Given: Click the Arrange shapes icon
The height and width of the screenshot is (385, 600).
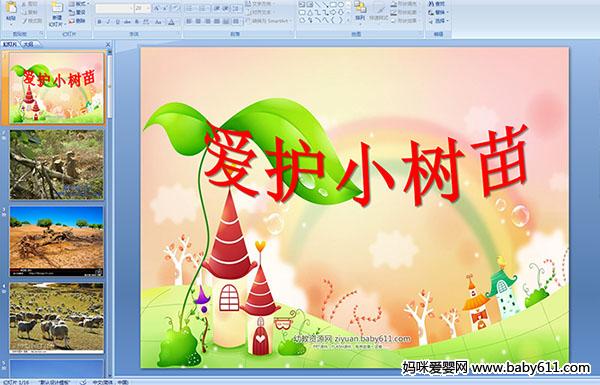Looking at the screenshot, I should click(x=360, y=10).
